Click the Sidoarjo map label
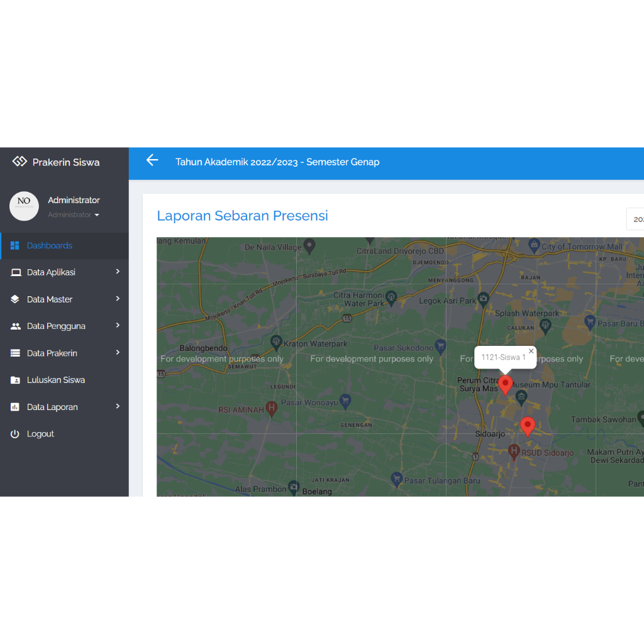 (x=490, y=434)
